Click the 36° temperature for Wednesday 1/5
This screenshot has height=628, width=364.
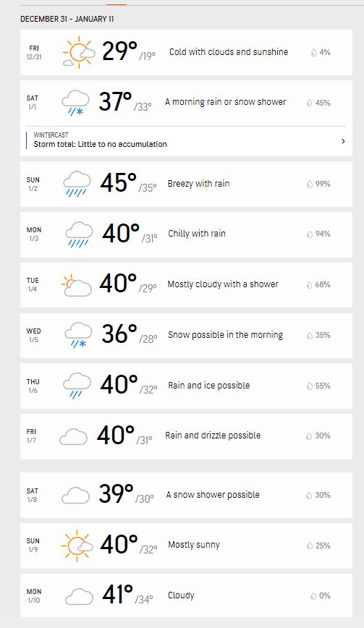point(119,334)
